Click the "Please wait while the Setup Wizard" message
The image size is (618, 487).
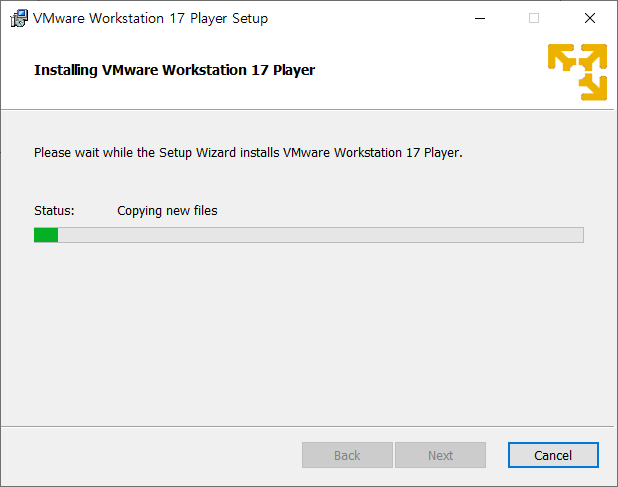point(248,153)
